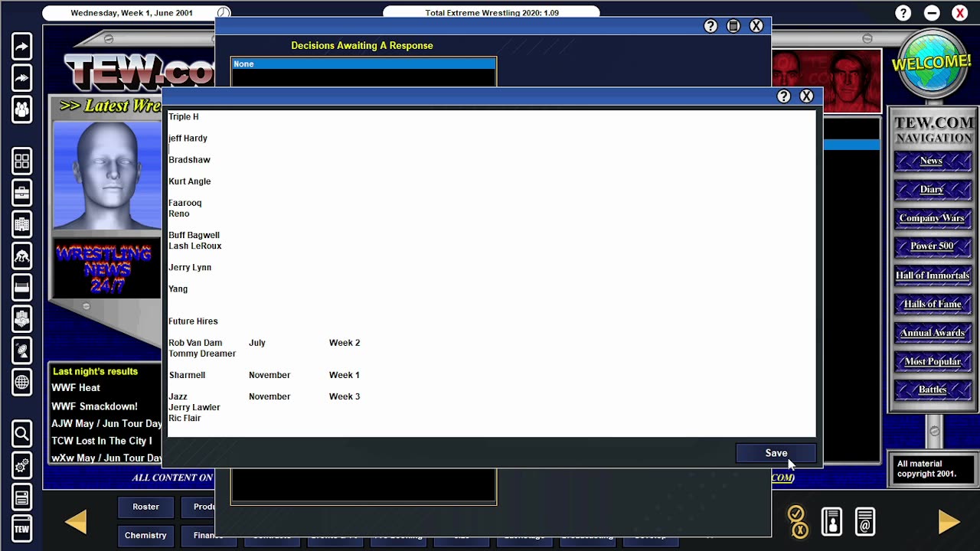The height and width of the screenshot is (551, 980).
Task: Click on 'Tommy Dreamer' line in notes
Action: 202,354
